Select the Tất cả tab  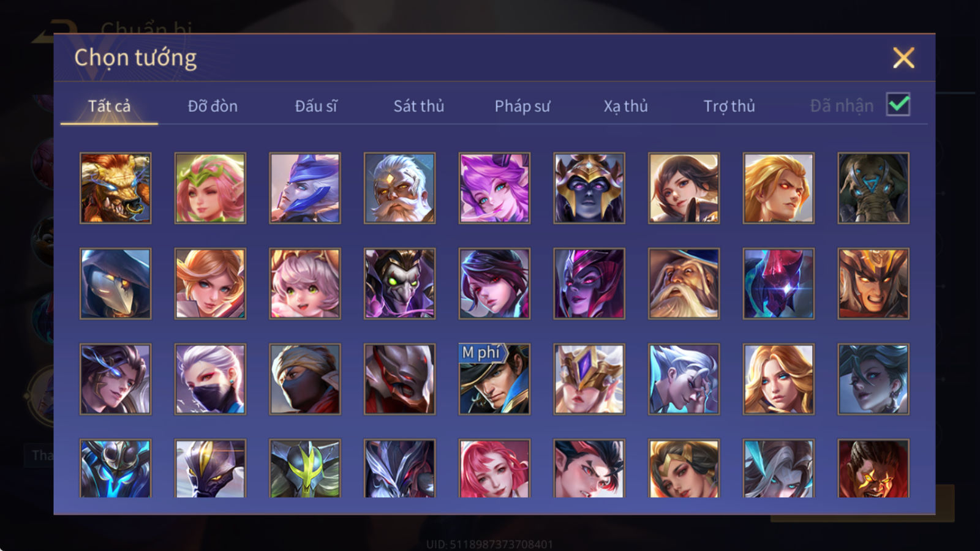coord(109,106)
